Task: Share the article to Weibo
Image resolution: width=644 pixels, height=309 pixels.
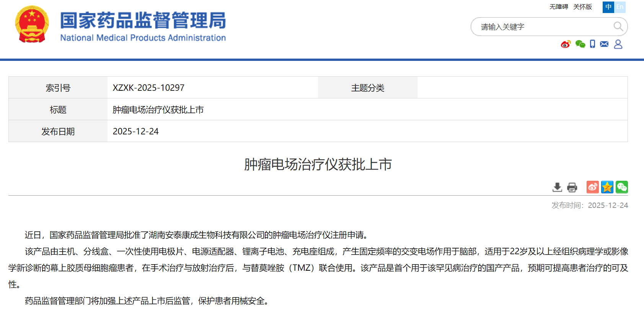Action: (592, 187)
